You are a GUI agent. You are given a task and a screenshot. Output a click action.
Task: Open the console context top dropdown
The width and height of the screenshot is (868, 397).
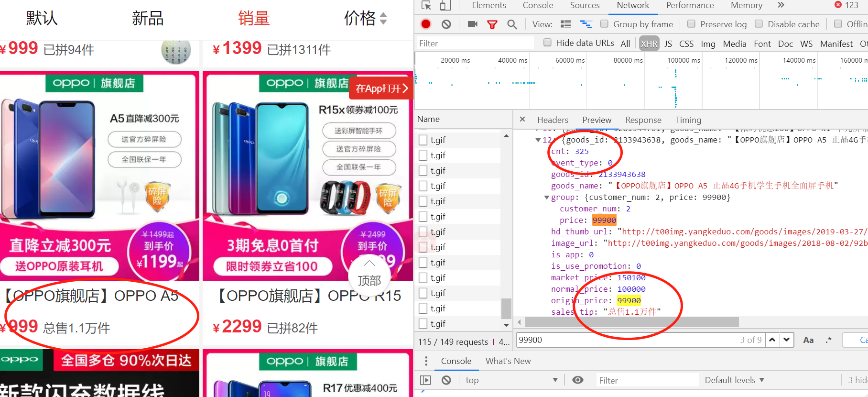tap(511, 380)
